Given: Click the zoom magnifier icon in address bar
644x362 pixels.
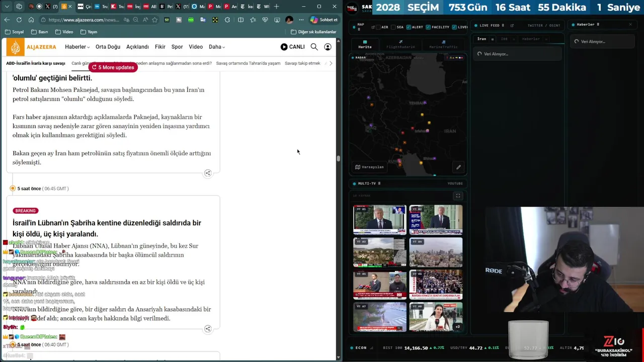Looking at the screenshot, I should point(136,20).
